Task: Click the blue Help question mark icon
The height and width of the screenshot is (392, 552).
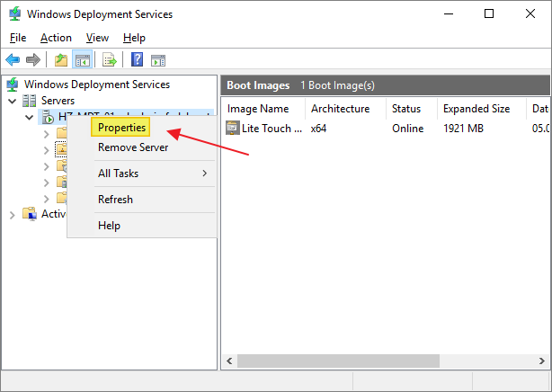Action: pos(137,60)
